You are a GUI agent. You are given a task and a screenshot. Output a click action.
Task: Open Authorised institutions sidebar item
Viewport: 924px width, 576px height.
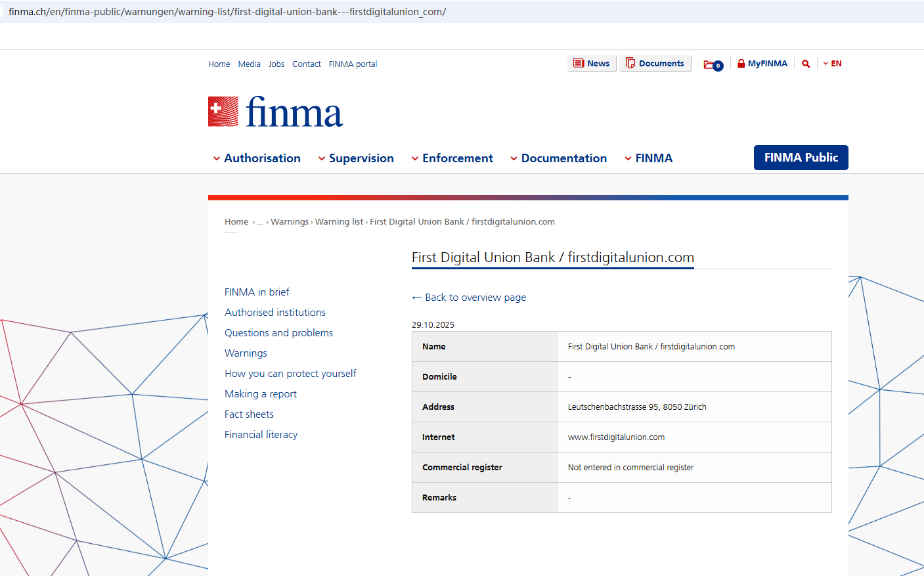click(x=275, y=313)
